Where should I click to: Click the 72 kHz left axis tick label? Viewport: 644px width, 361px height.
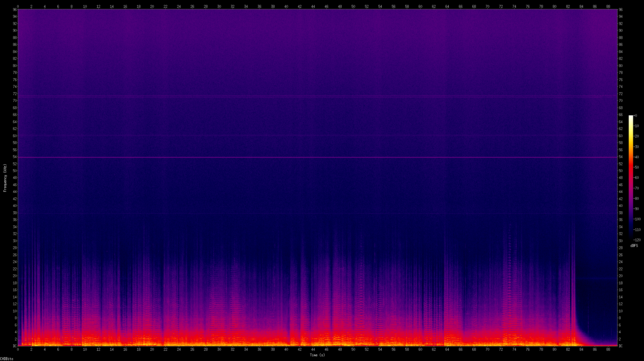(x=15, y=94)
